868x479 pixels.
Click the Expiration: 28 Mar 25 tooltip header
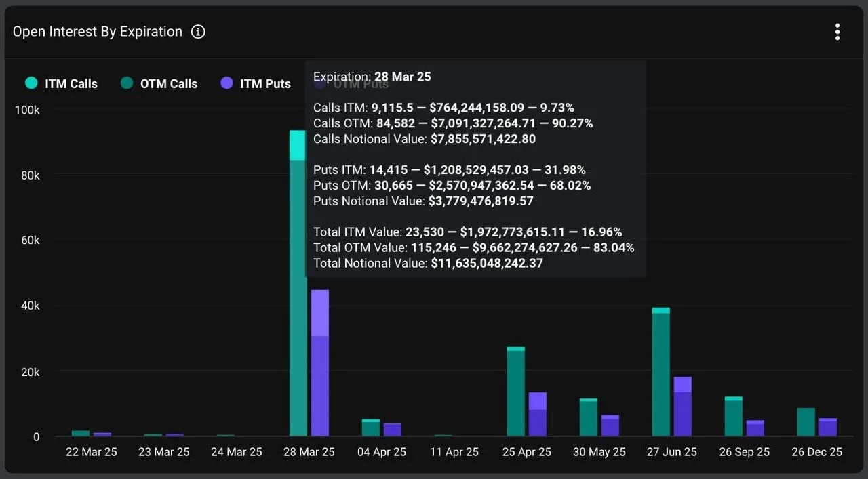pyautogui.click(x=372, y=77)
